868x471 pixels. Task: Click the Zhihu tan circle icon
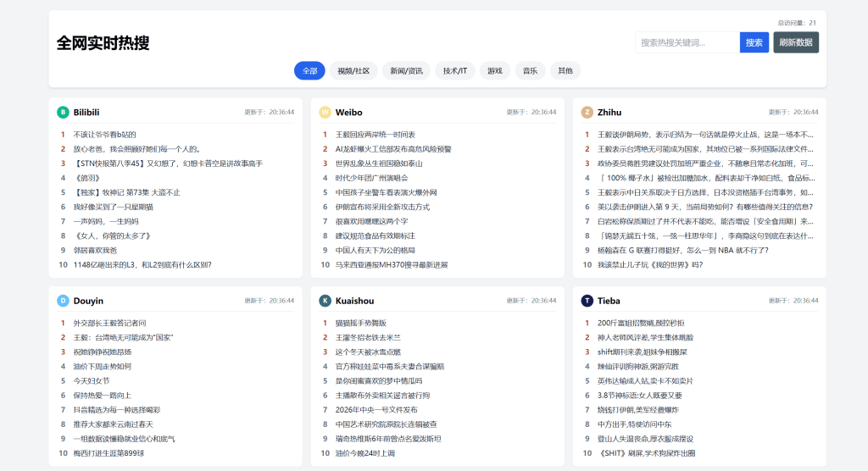click(587, 112)
